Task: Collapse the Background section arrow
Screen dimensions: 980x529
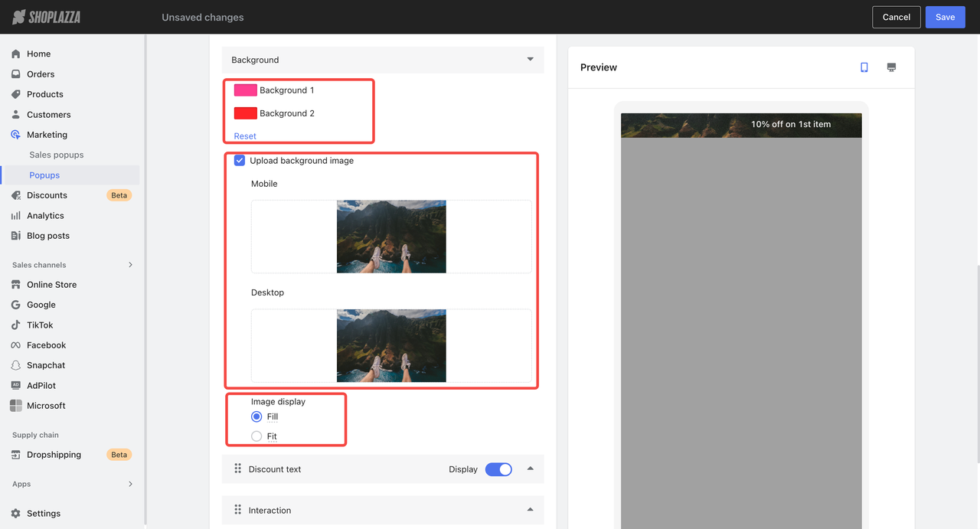Action: tap(530, 60)
